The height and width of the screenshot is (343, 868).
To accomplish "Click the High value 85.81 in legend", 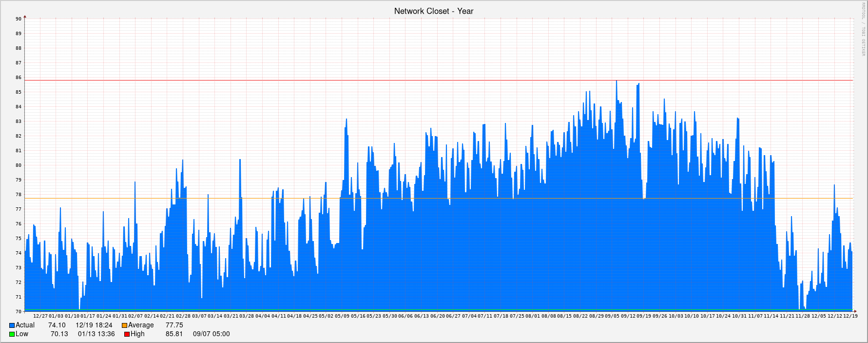I will tap(174, 334).
